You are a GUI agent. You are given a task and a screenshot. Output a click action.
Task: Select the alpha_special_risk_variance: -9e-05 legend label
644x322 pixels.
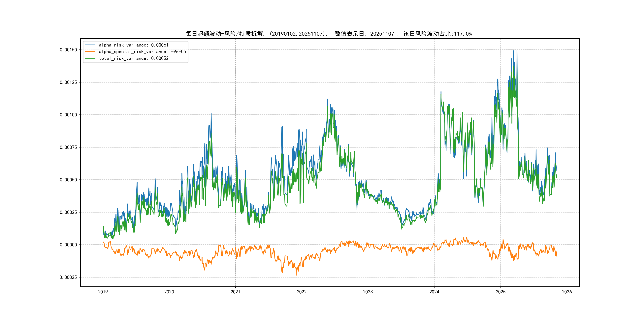(x=142, y=52)
